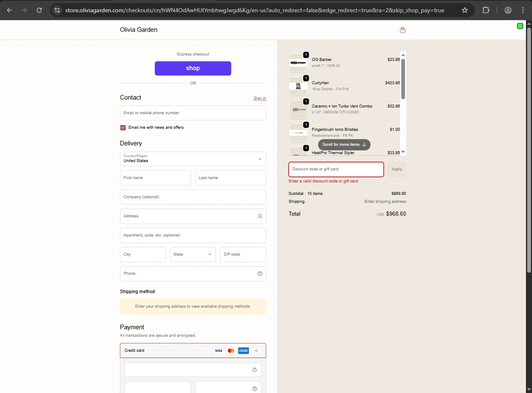Focus the Apartment, suite, etc. field
The width and height of the screenshot is (532, 393).
tap(193, 235)
